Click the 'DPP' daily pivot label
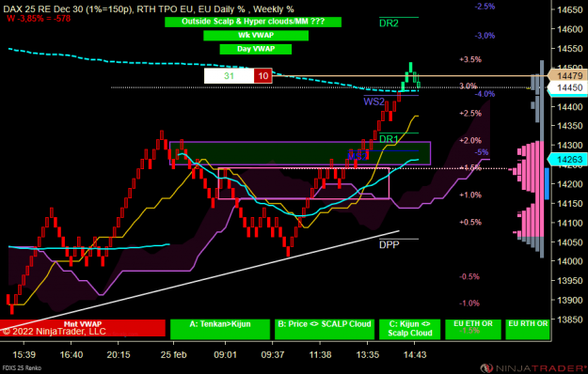Viewport: 588px width, 374px height. (389, 245)
